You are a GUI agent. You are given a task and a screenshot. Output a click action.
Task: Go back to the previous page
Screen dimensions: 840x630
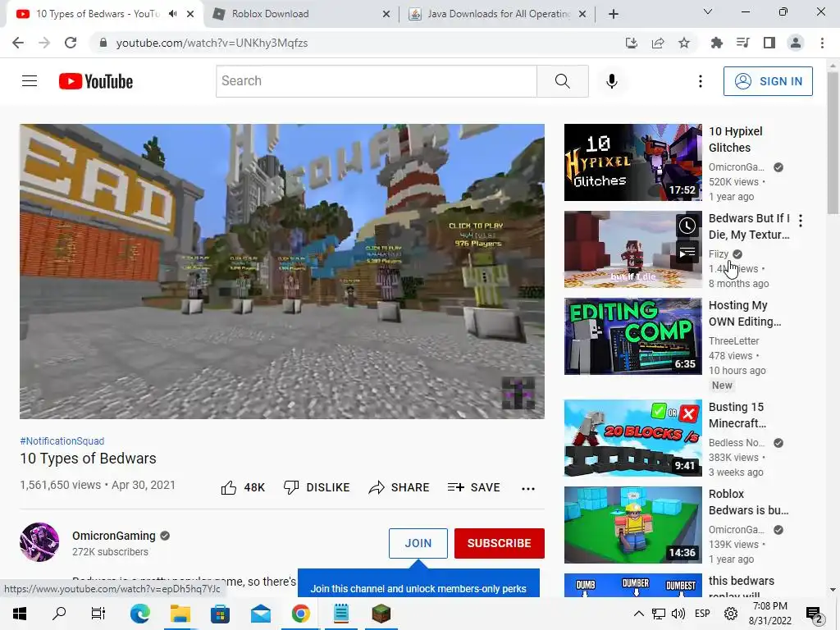(18, 43)
